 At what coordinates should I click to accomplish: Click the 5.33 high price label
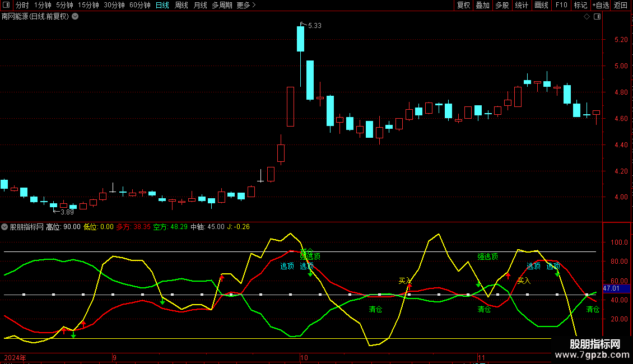(x=314, y=25)
